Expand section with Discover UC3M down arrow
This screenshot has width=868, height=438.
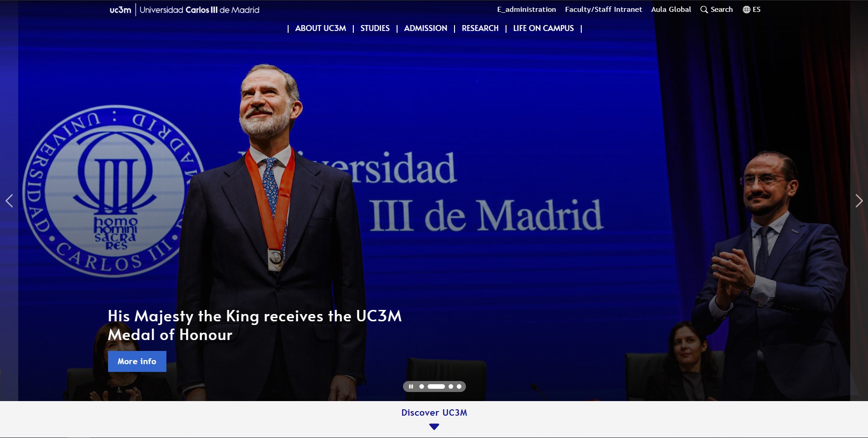[434, 427]
